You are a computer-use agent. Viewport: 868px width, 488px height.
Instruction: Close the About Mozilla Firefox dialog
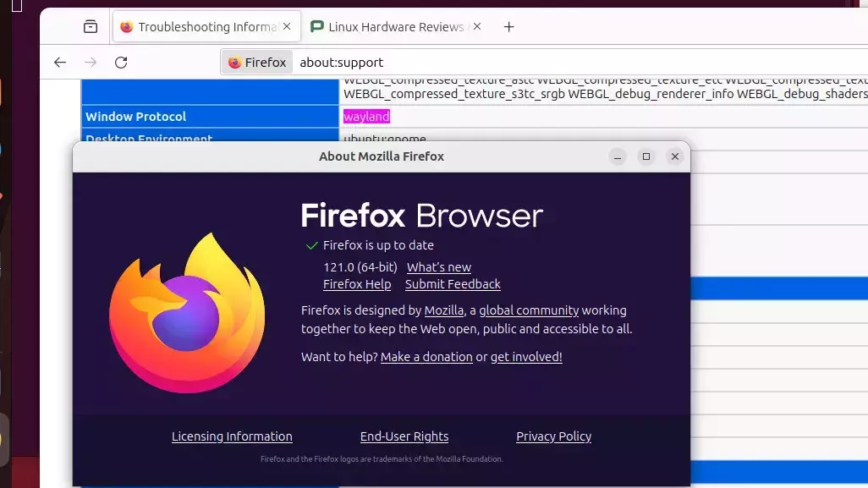(x=675, y=156)
